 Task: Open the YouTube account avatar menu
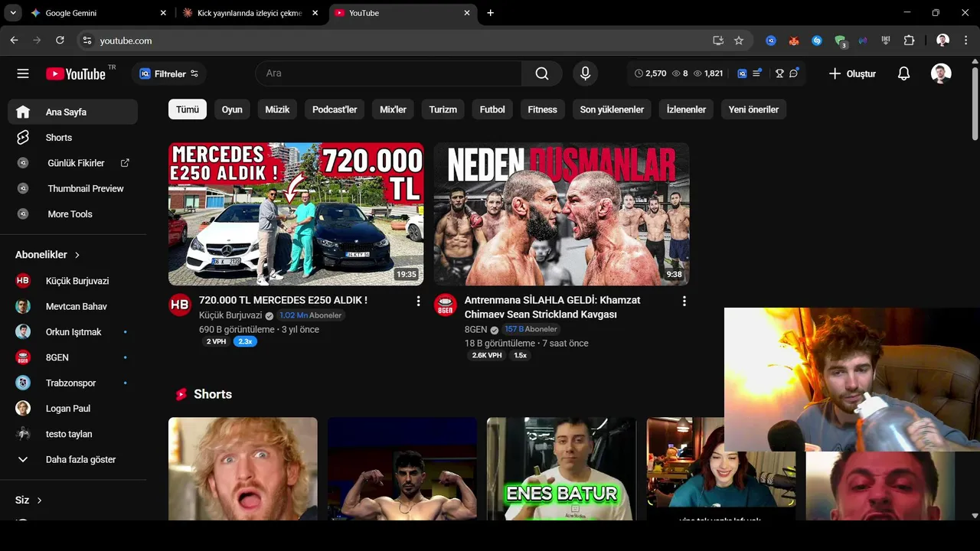click(x=941, y=73)
